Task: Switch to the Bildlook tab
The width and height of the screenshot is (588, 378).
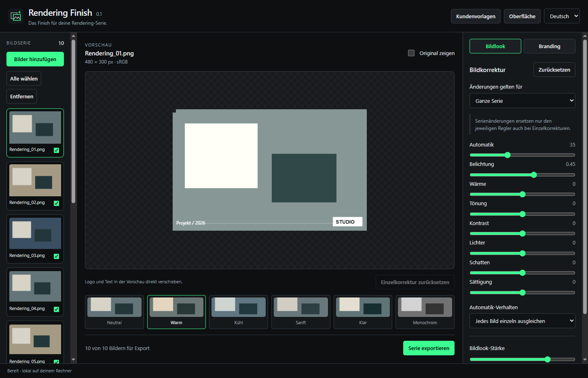Action: coord(495,46)
